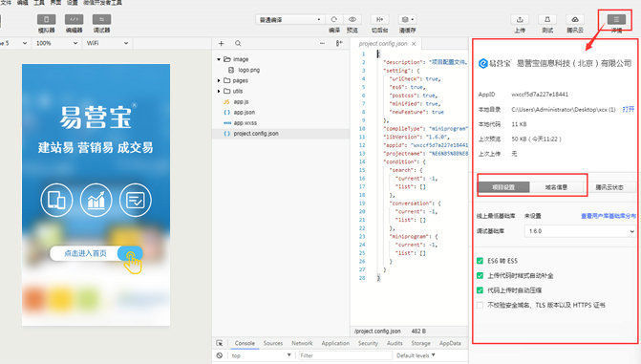Open the 详情 details panel icon
This screenshot has height=364, width=641.
(x=616, y=19)
